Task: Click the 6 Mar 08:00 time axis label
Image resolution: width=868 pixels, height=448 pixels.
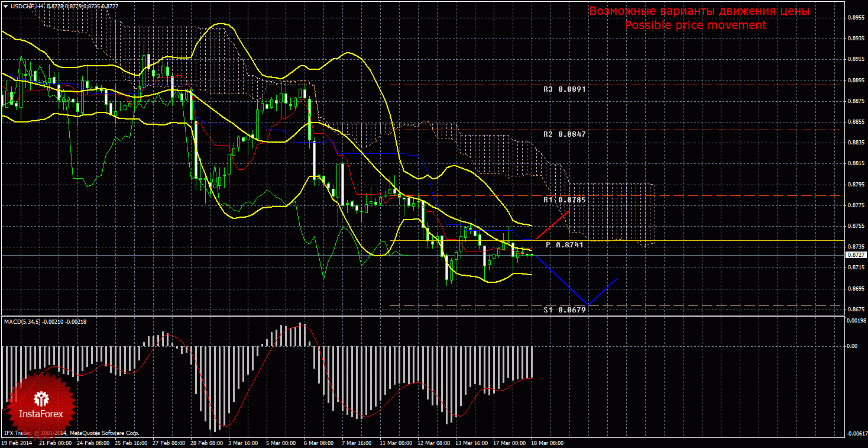Action: click(x=318, y=443)
